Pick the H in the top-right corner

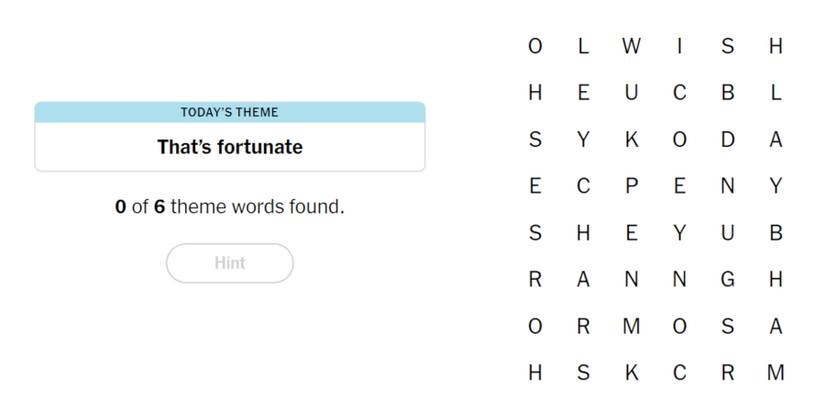pos(775,46)
